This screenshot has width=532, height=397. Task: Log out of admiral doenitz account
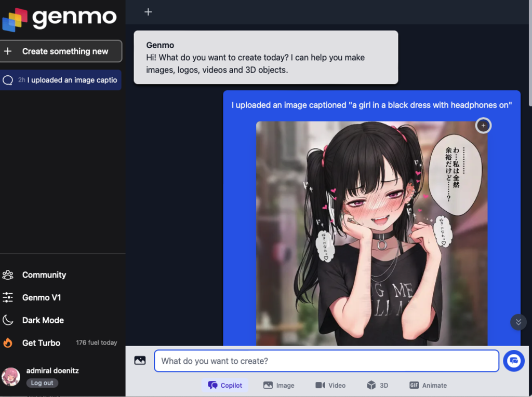point(42,383)
